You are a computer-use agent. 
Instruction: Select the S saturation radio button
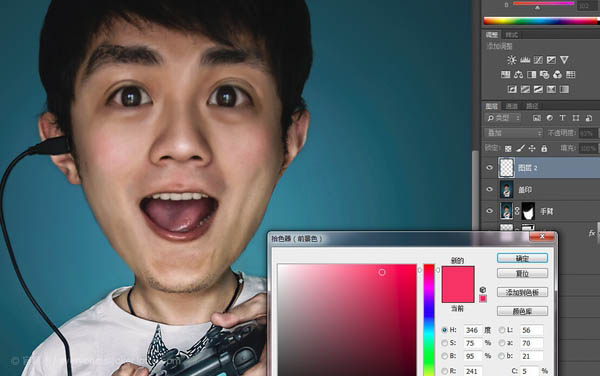[444, 343]
